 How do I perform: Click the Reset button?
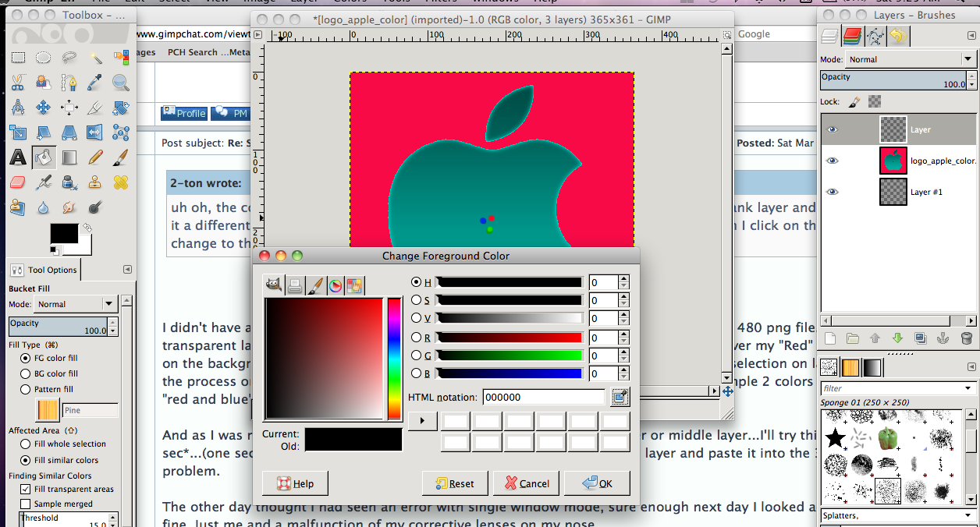[x=454, y=483]
